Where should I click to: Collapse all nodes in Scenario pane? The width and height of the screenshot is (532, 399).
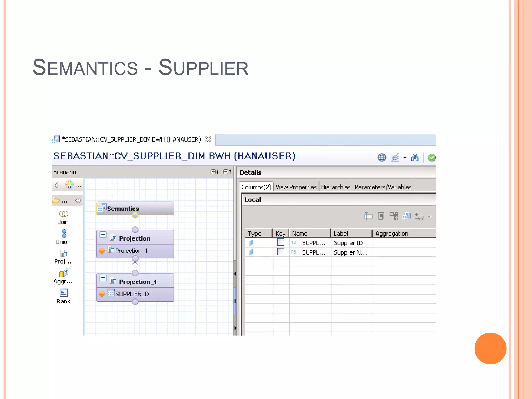227,172
